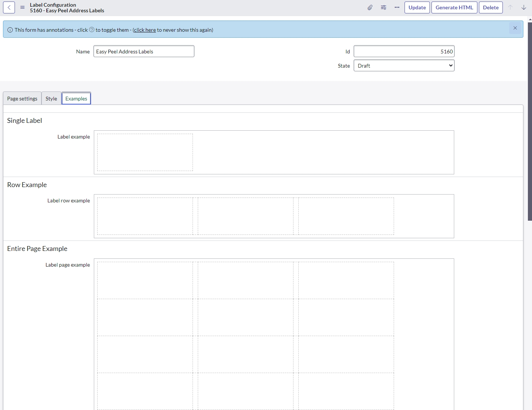532x410 pixels.
Task: Switch to the Page settings tab
Action: (x=22, y=99)
